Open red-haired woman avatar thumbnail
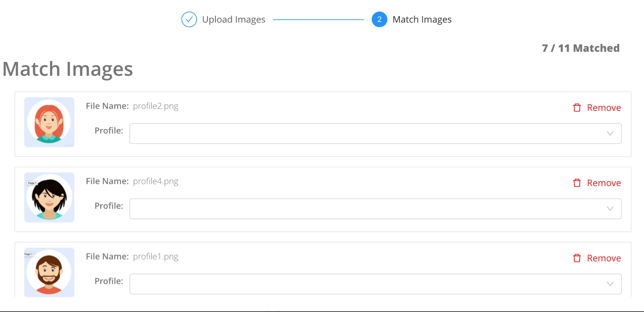This screenshot has width=644, height=312. [49, 122]
